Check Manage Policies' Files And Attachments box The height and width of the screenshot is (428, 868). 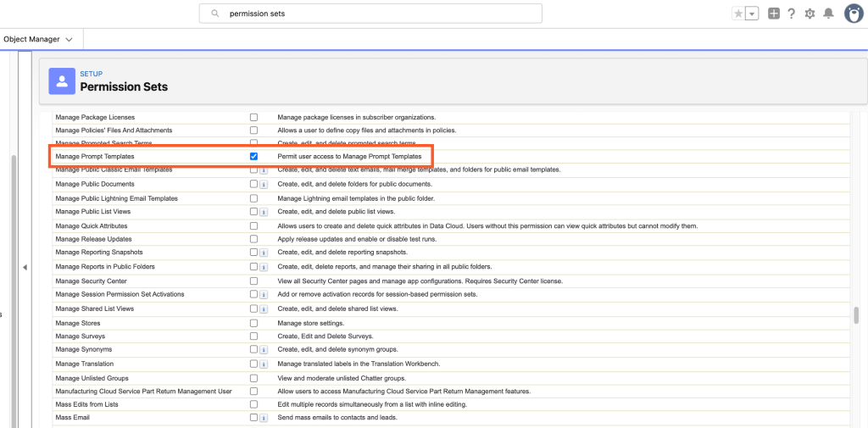253,131
